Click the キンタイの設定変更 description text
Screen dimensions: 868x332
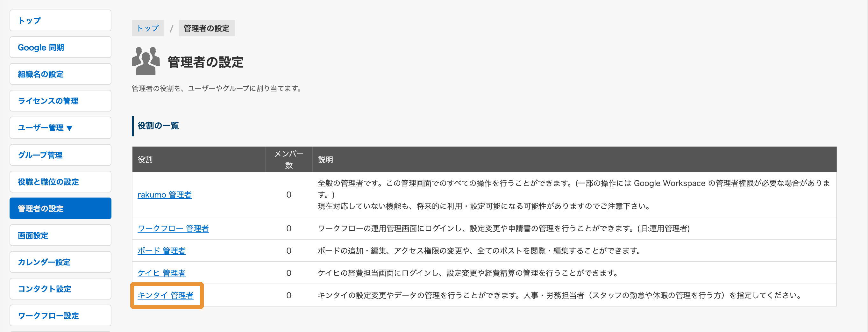[559, 295]
